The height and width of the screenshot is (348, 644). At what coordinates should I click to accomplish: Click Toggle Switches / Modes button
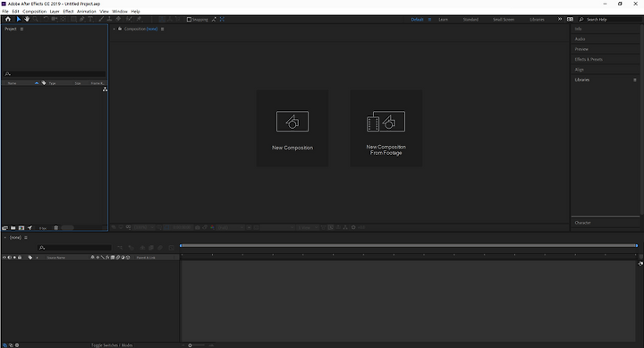[112, 345]
